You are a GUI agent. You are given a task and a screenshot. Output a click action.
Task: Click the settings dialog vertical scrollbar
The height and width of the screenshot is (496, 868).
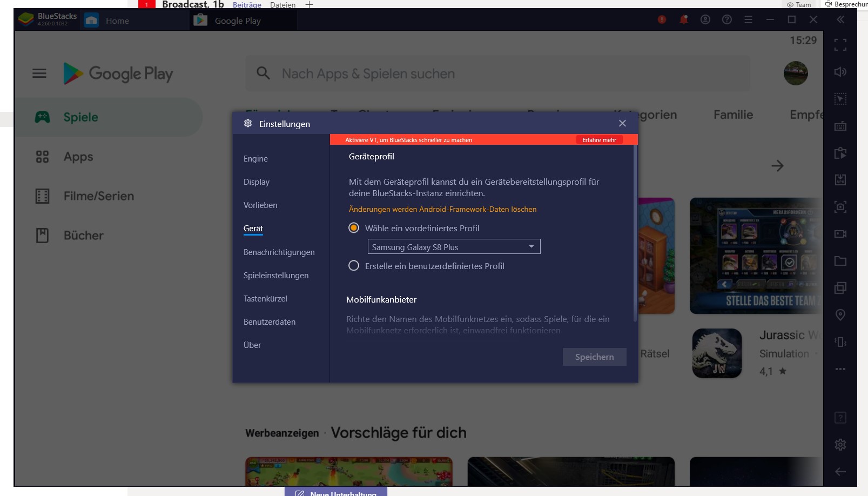click(635, 232)
